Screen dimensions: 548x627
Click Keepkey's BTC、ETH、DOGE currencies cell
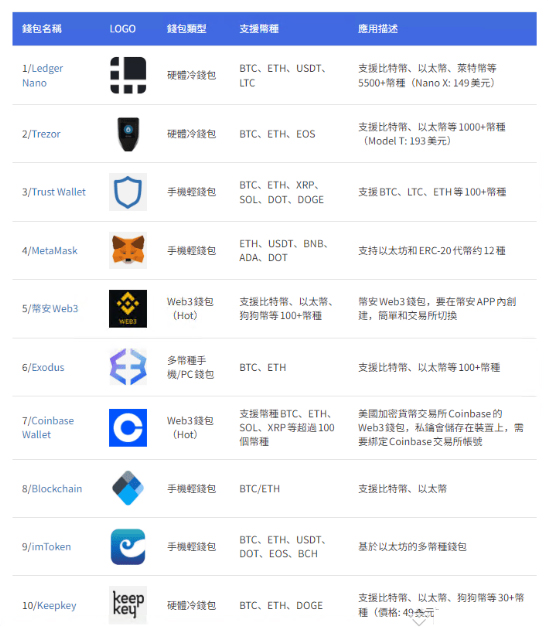click(281, 605)
